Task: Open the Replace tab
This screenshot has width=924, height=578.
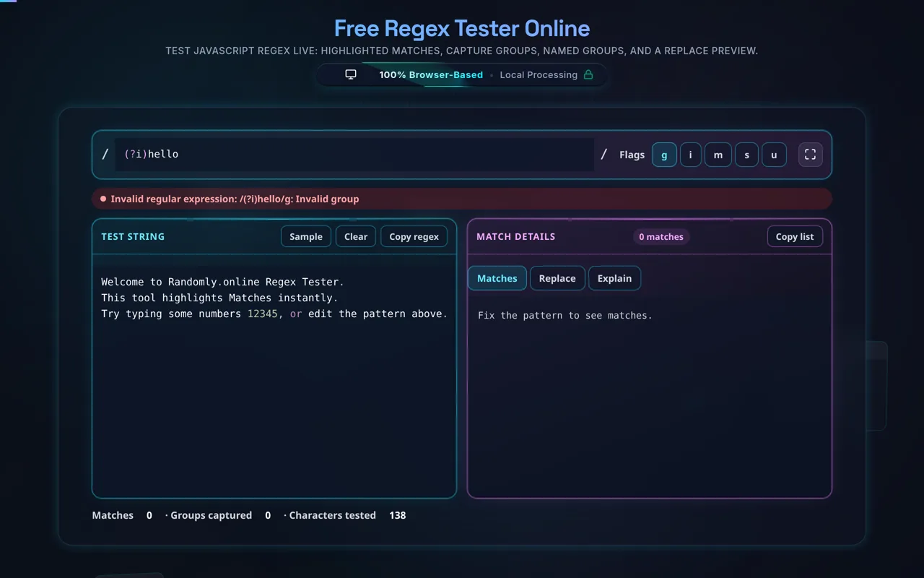Action: [557, 278]
